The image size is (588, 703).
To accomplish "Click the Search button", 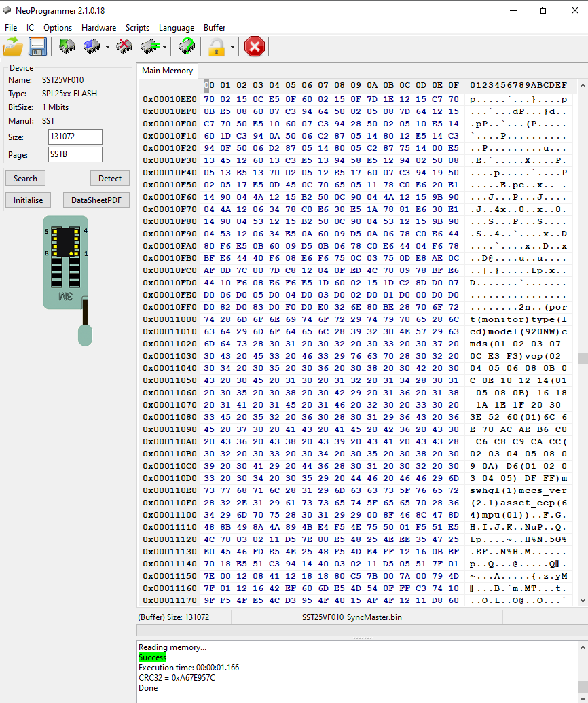I will pos(25,179).
